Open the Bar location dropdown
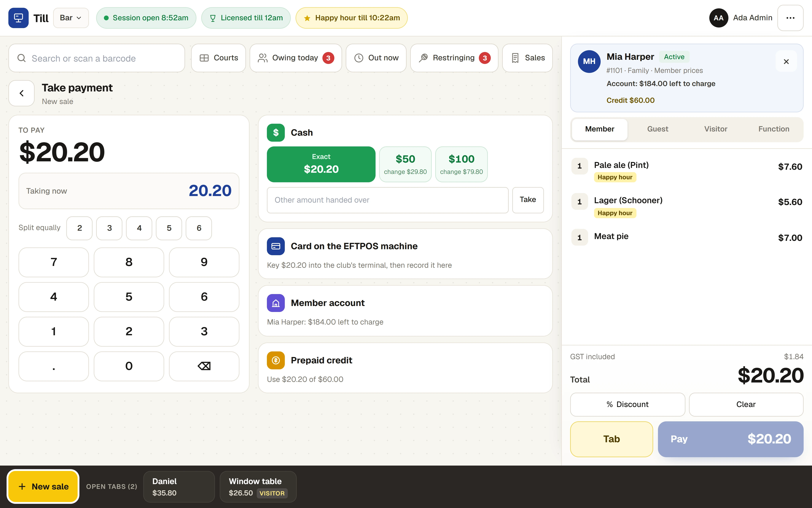 (x=71, y=18)
